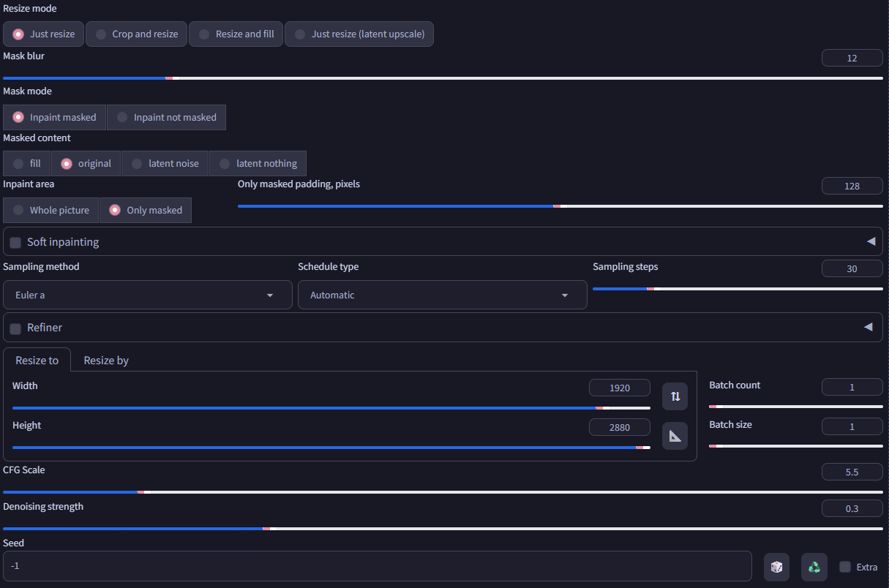Select Crop and resize mode
The height and width of the screenshot is (588, 889).
137,34
